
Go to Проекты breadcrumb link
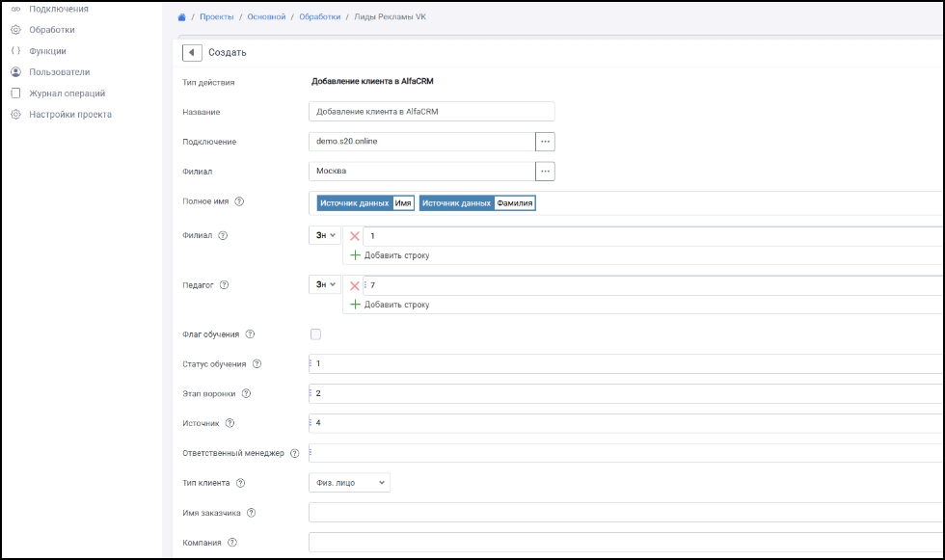click(x=216, y=16)
